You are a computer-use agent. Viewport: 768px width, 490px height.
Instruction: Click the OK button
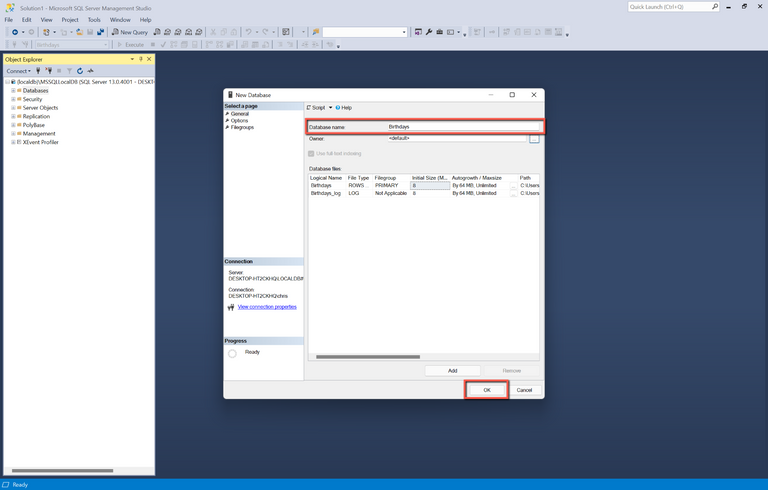click(x=487, y=389)
